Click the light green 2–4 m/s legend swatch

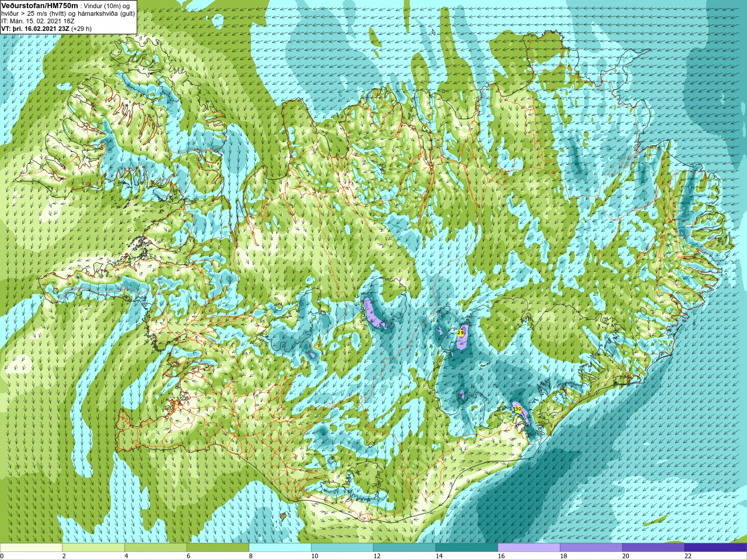coord(93,548)
